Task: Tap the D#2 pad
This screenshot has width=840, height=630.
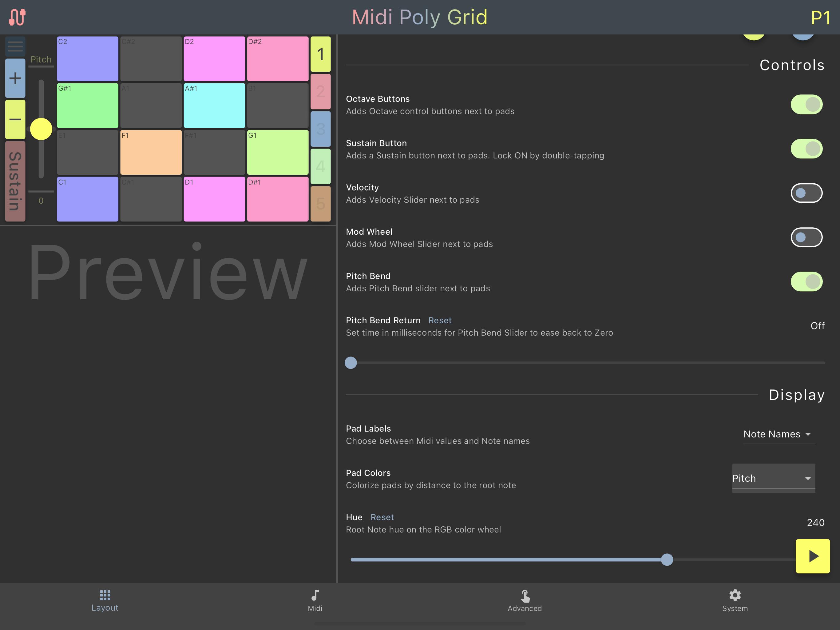Action: click(278, 59)
